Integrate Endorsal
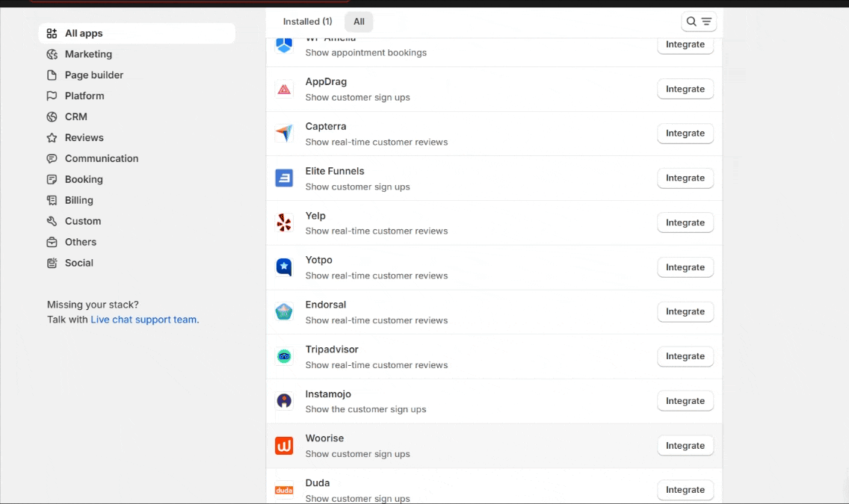 [x=685, y=311]
